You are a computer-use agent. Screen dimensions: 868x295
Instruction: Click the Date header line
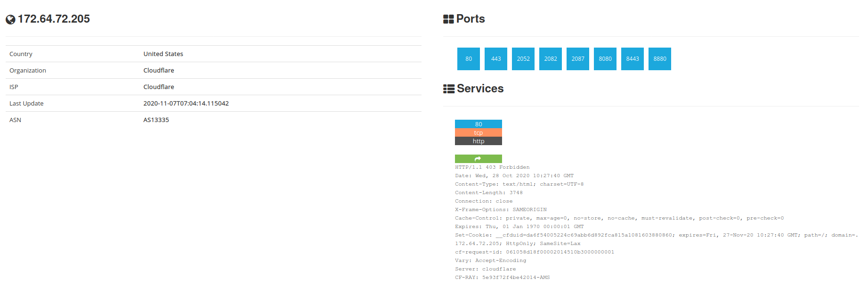514,176
